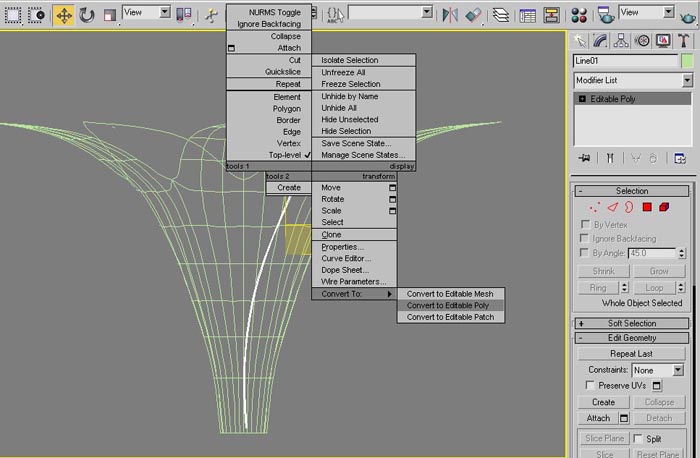Choose Convert to Editable Poly
The width and height of the screenshot is (700, 458).
point(450,305)
